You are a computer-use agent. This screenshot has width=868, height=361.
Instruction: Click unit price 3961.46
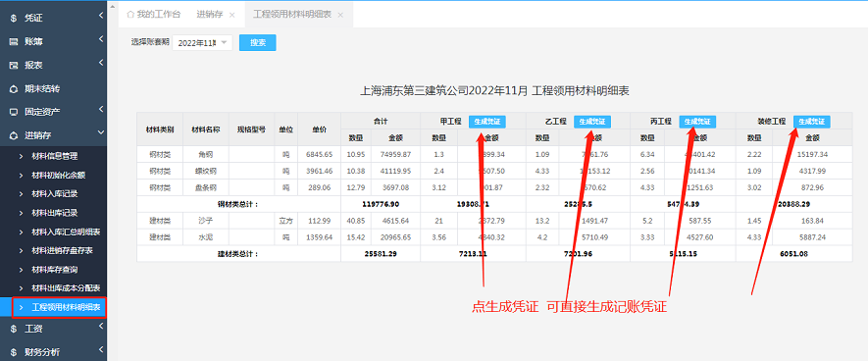(x=319, y=171)
